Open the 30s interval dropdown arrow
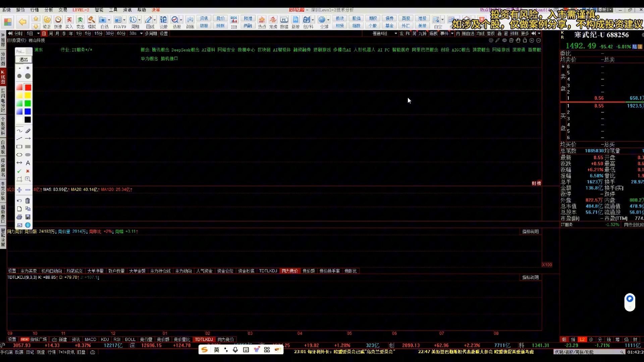Image resolution: width=644 pixels, height=362 pixels. click(141, 34)
